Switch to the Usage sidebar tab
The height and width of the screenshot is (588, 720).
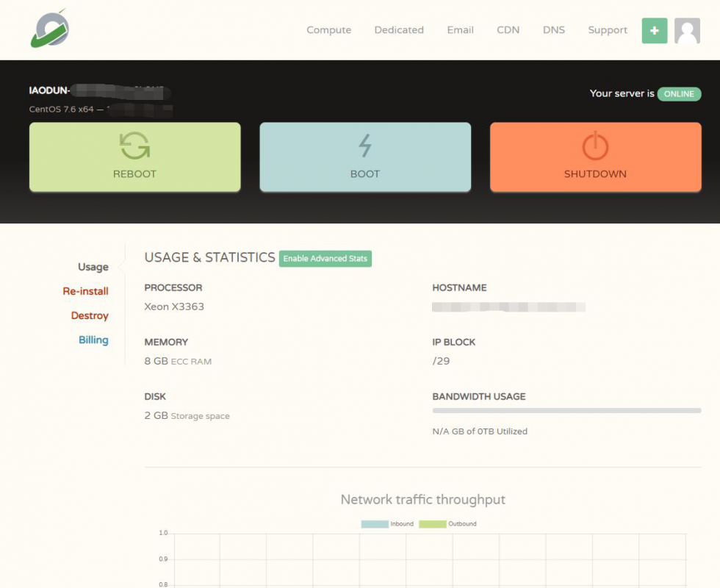click(x=93, y=267)
